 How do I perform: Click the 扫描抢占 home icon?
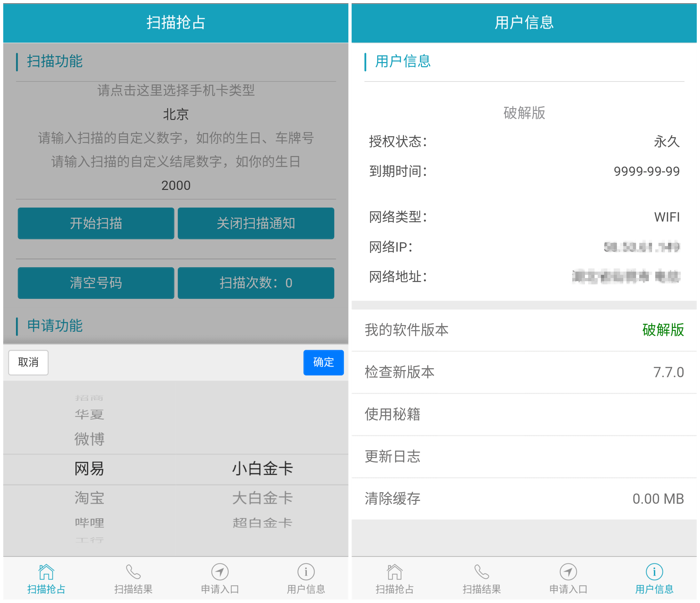[45, 580]
